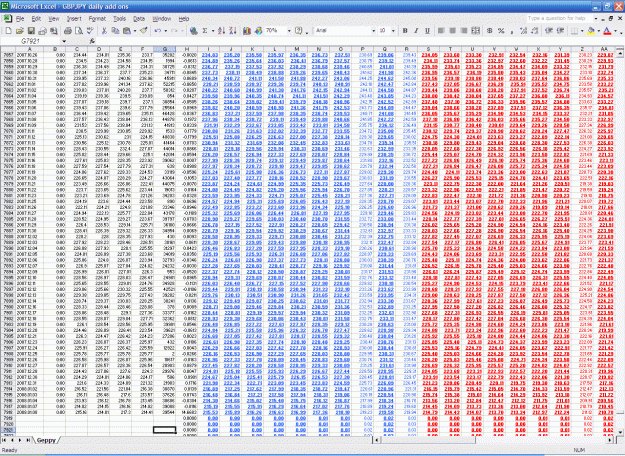Open the 70% Zoom dropdown

[x=289, y=31]
